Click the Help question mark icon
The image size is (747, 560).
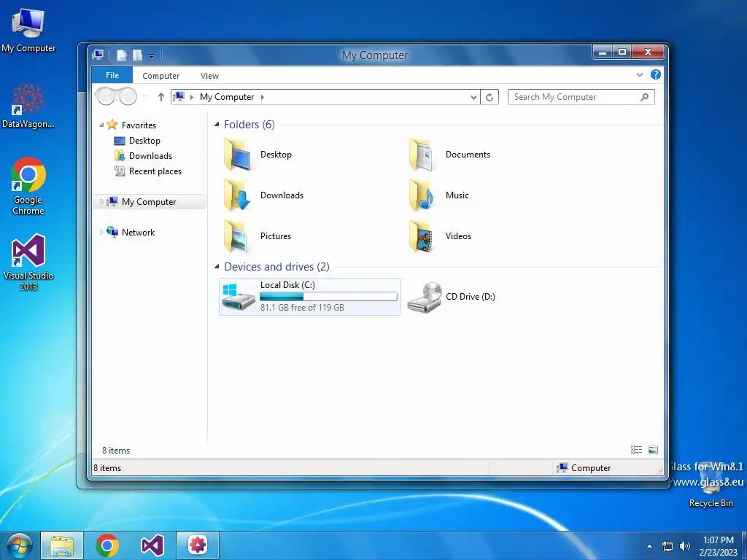[x=656, y=75]
